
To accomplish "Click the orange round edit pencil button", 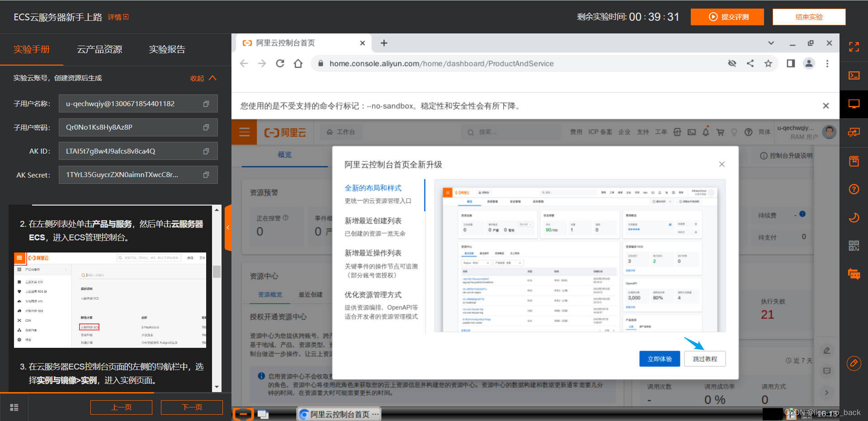I will coord(854,363).
